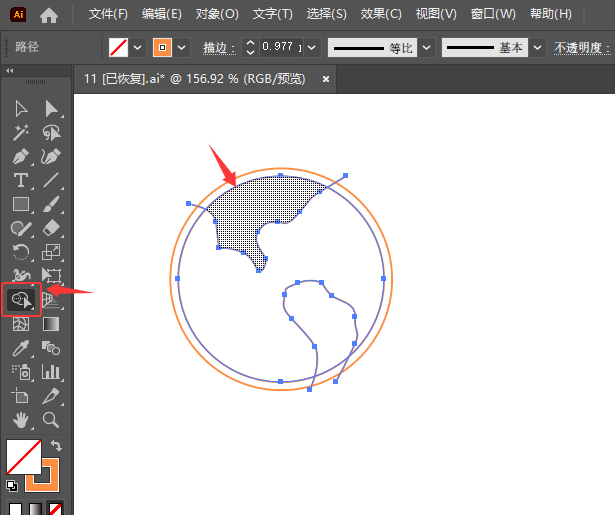
Task: Click the Home icon
Action: tap(49, 15)
